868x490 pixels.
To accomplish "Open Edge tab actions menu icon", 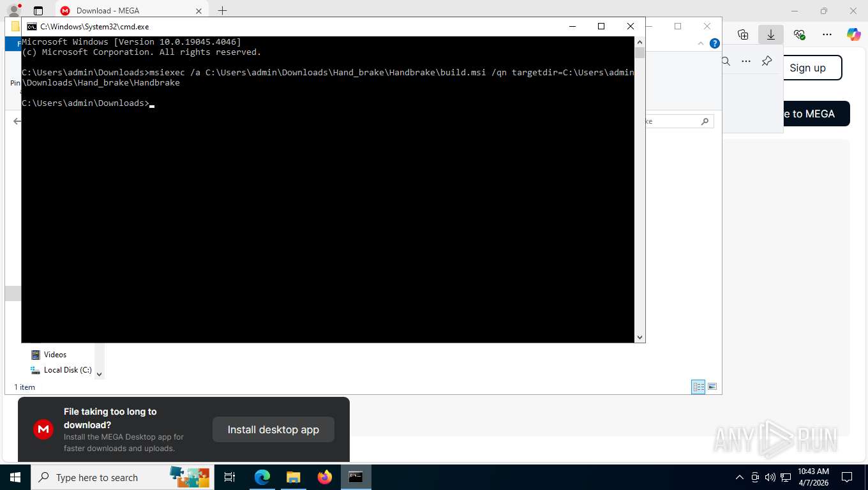I will (38, 11).
